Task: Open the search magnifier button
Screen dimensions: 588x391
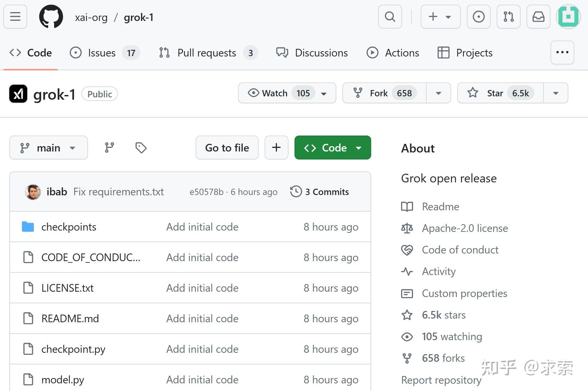Action: [390, 17]
